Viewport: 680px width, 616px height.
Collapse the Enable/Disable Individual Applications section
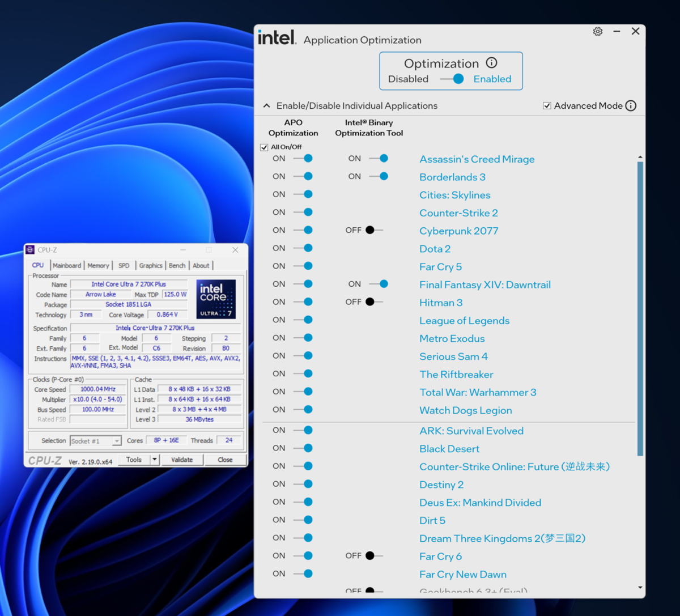[266, 105]
